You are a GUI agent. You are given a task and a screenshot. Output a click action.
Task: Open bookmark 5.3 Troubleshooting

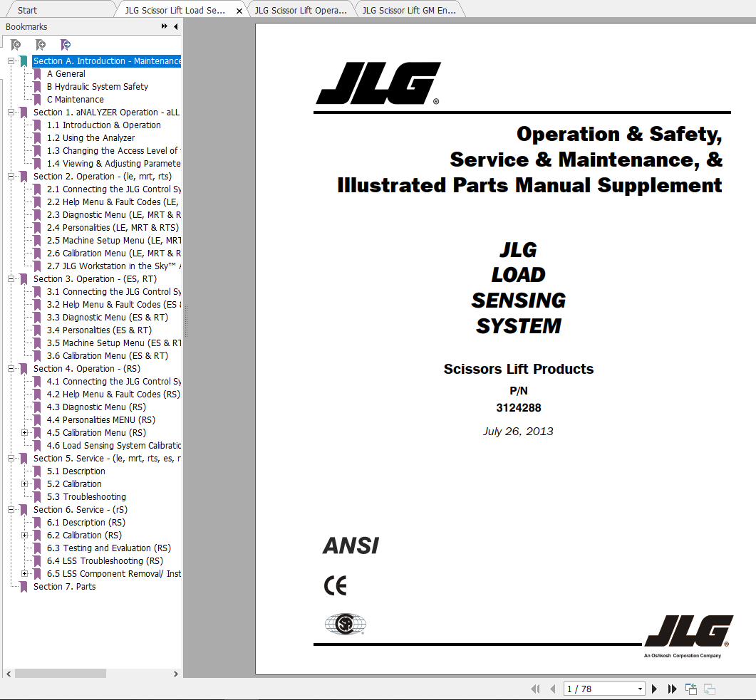pyautogui.click(x=86, y=497)
